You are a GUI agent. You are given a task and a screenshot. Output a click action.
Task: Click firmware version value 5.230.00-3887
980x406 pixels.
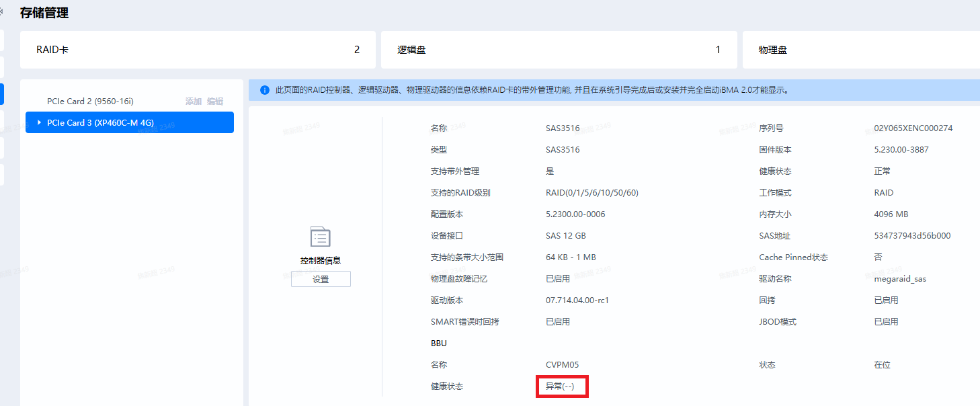[x=901, y=150]
